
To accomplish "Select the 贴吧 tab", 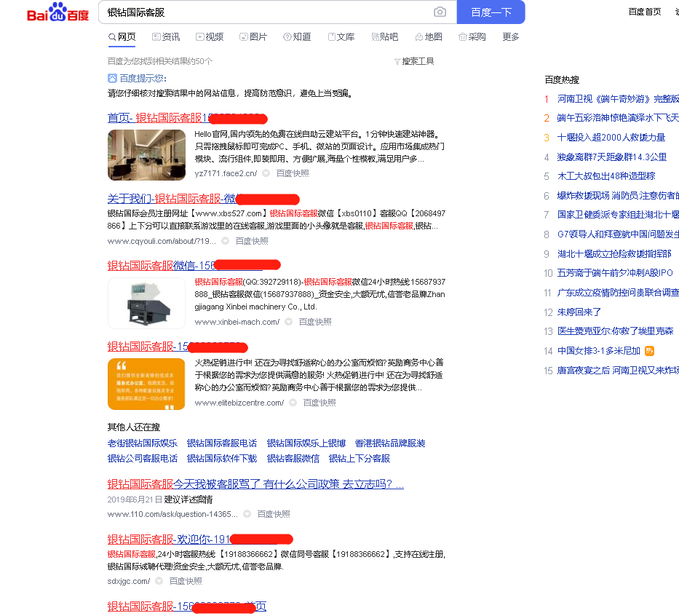I will 384,37.
